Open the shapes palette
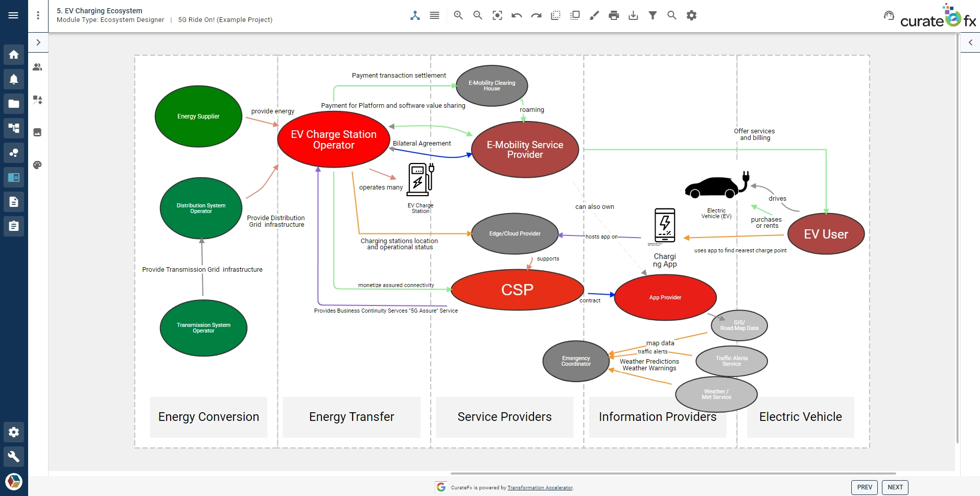980x496 pixels. click(37, 100)
